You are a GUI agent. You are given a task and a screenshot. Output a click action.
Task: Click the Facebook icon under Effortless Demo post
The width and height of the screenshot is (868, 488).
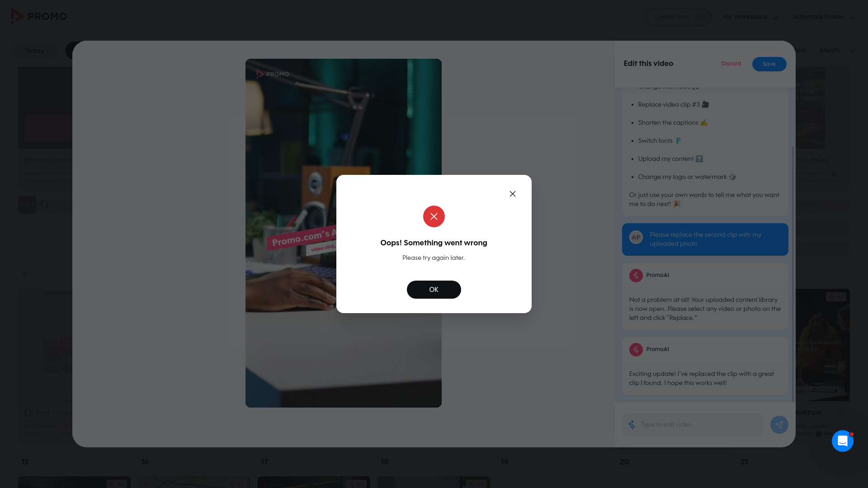click(x=44, y=205)
